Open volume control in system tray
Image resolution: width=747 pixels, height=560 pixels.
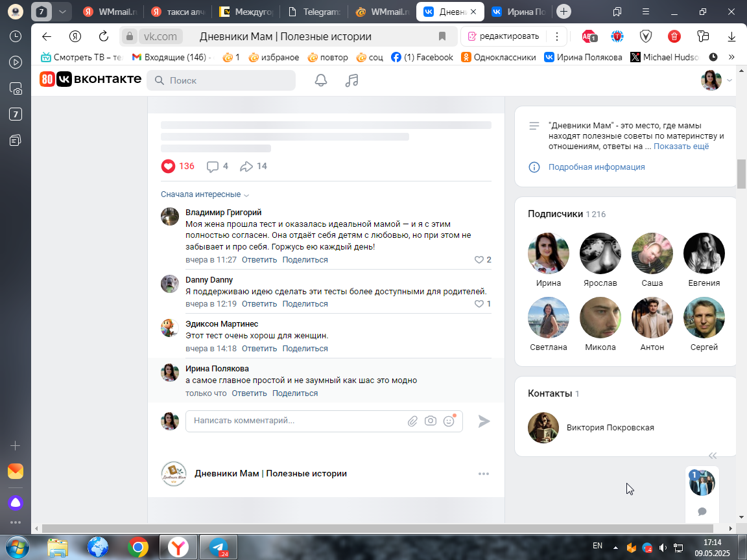[x=663, y=548]
